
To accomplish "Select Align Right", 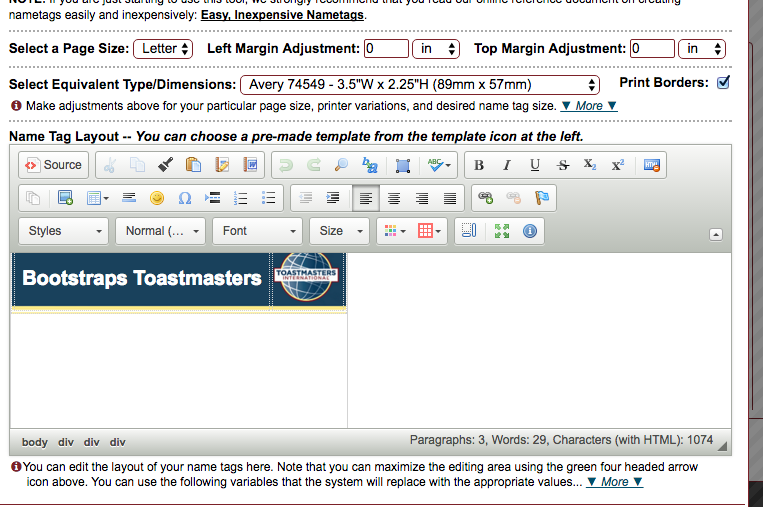I will tap(422, 198).
